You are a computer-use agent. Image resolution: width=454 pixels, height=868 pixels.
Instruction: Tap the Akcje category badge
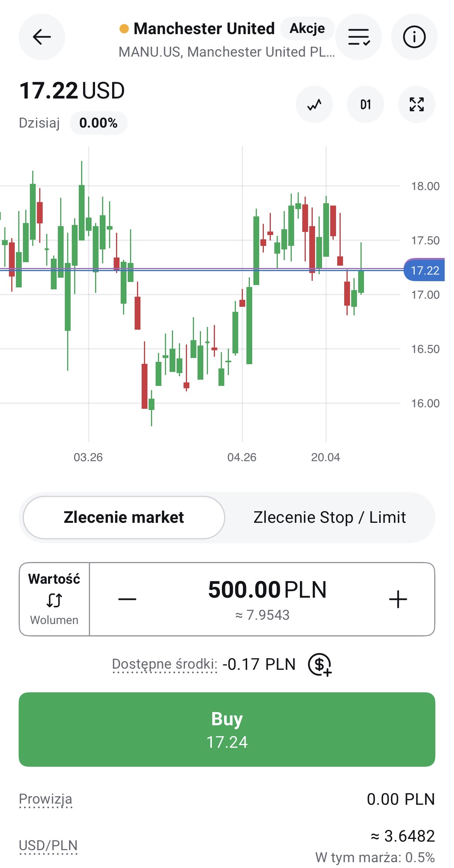tap(307, 28)
